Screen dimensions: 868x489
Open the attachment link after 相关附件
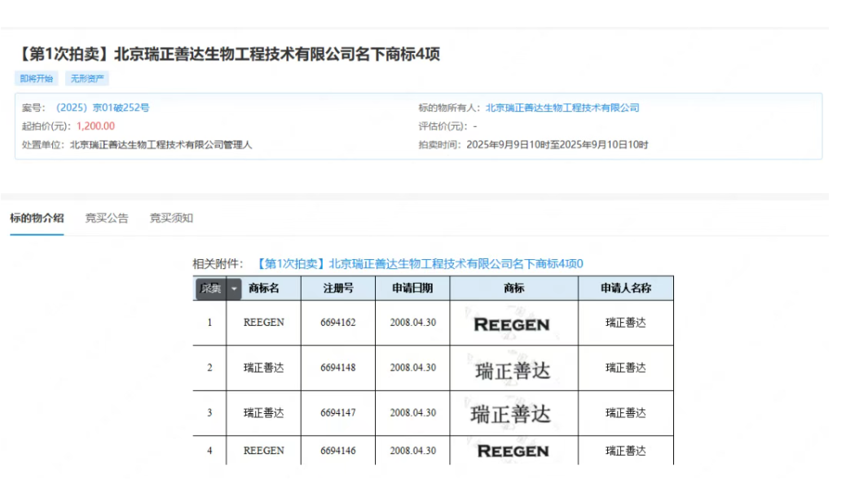tap(421, 263)
